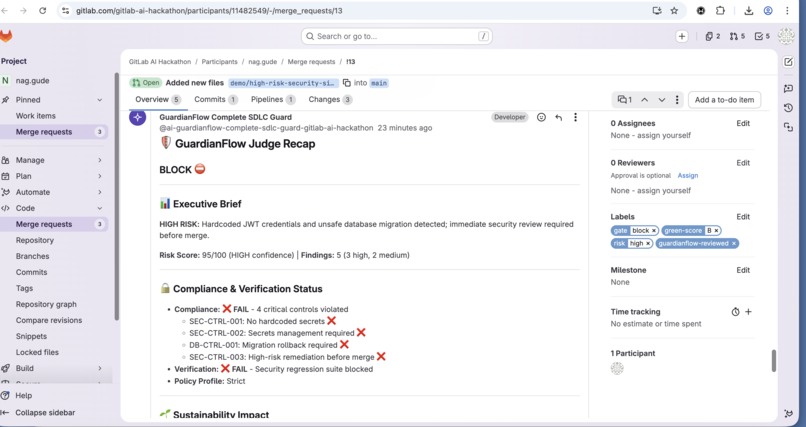This screenshot has width=806, height=427.
Task: Click the Create new plus button
Action: (x=682, y=36)
